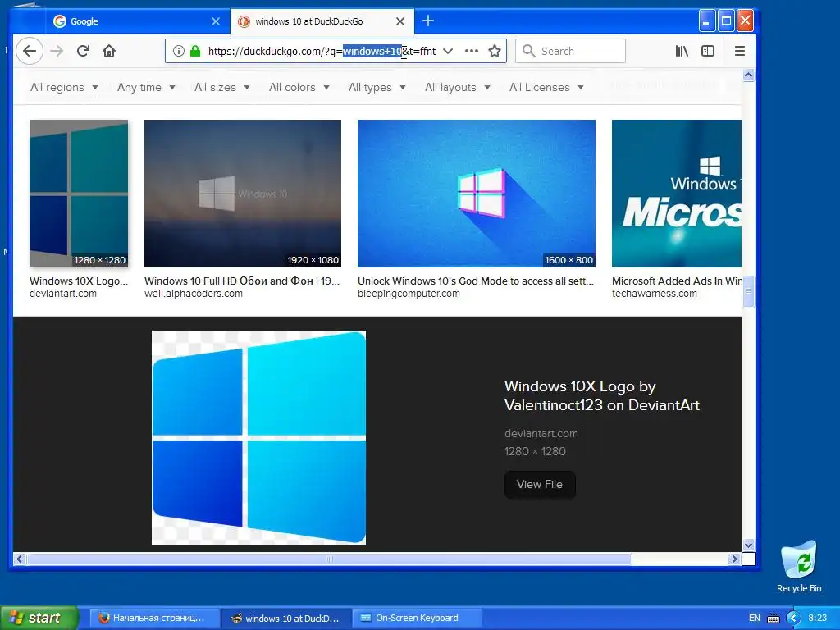Click the techawarness.com source text
This screenshot has width=840, height=630.
click(x=654, y=294)
